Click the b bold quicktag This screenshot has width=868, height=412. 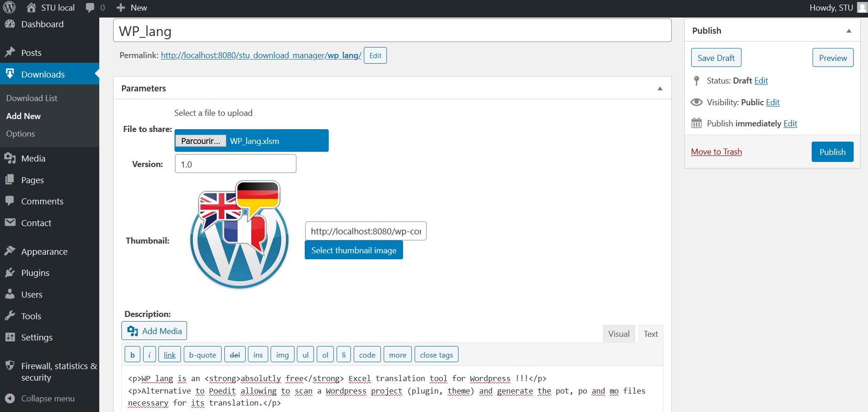point(133,355)
